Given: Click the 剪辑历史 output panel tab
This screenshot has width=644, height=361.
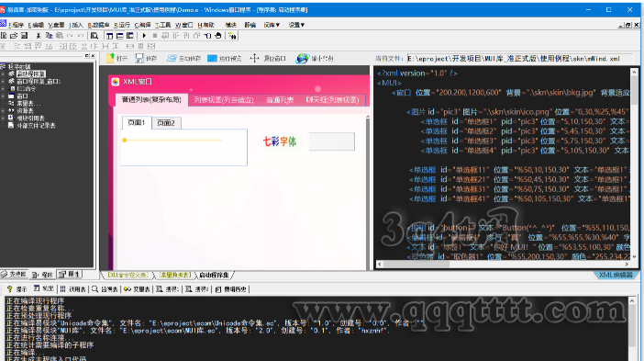Looking at the screenshot, I should coord(232,289).
